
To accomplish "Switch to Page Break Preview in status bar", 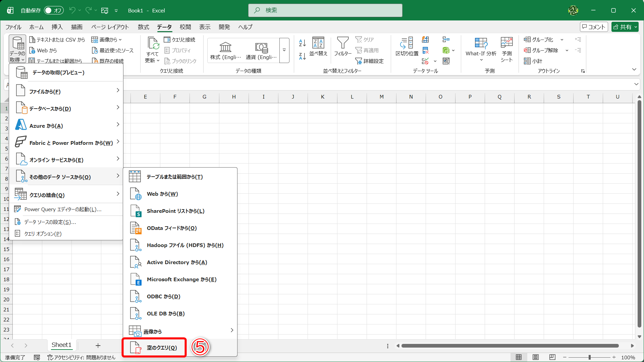I will [x=552, y=357].
